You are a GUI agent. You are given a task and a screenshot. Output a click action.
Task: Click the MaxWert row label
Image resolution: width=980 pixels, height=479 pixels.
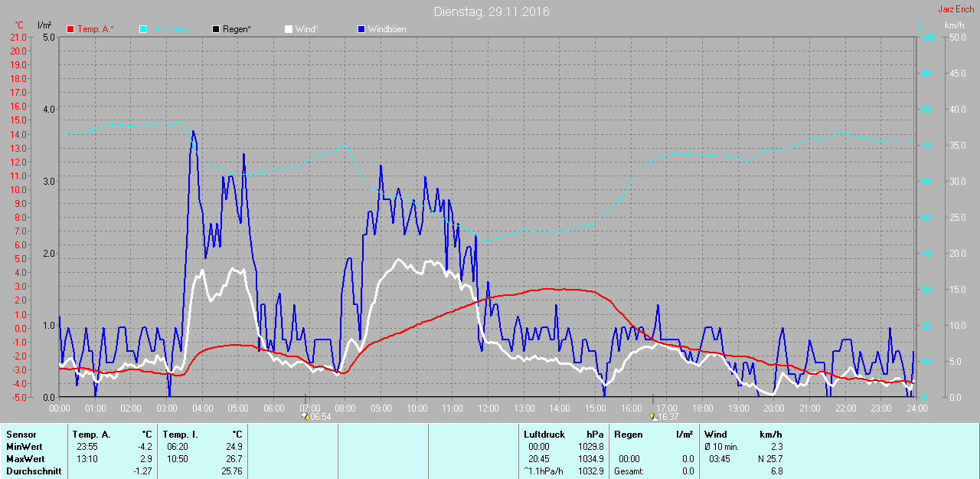click(23, 459)
